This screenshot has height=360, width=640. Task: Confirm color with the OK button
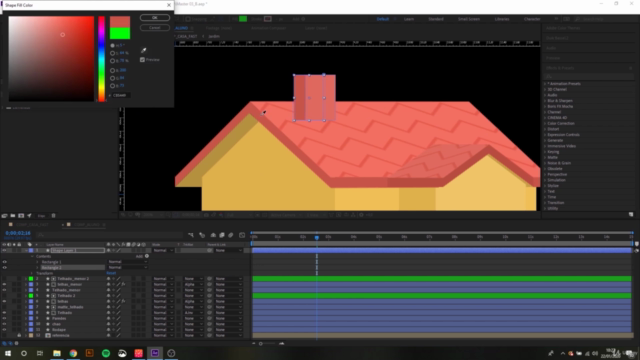click(155, 18)
